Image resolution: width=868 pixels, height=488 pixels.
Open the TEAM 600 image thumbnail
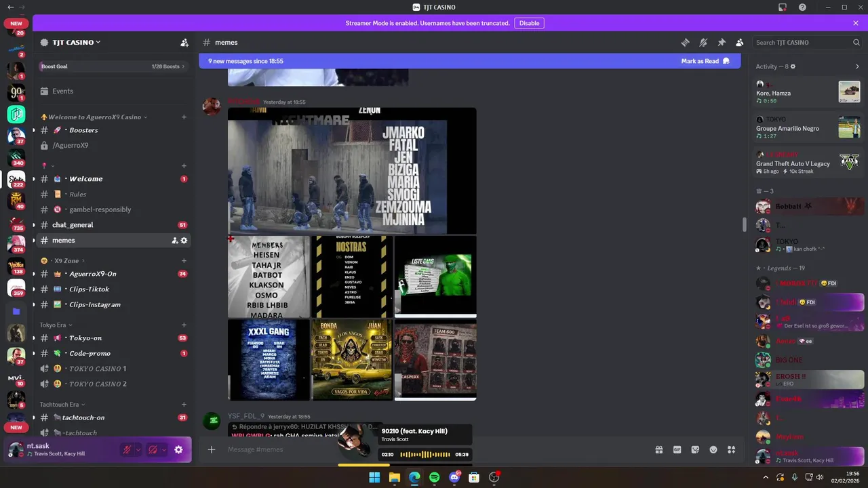pyautogui.click(x=435, y=360)
